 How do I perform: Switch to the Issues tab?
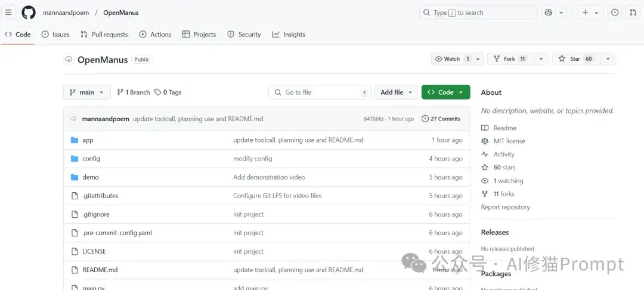55,35
